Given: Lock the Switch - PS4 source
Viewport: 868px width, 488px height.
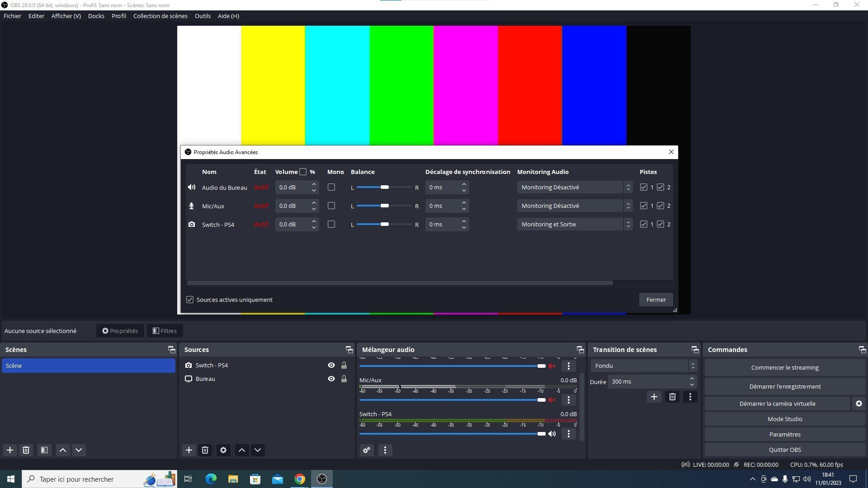Looking at the screenshot, I should [344, 365].
